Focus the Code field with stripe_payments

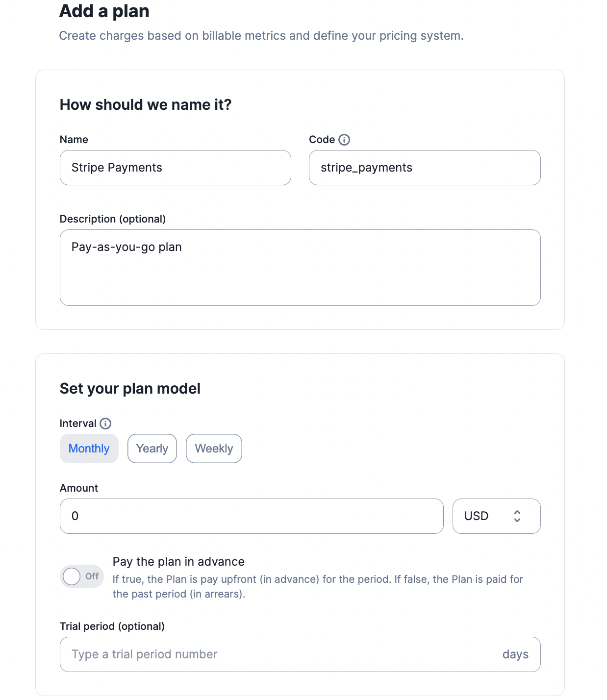[425, 168]
